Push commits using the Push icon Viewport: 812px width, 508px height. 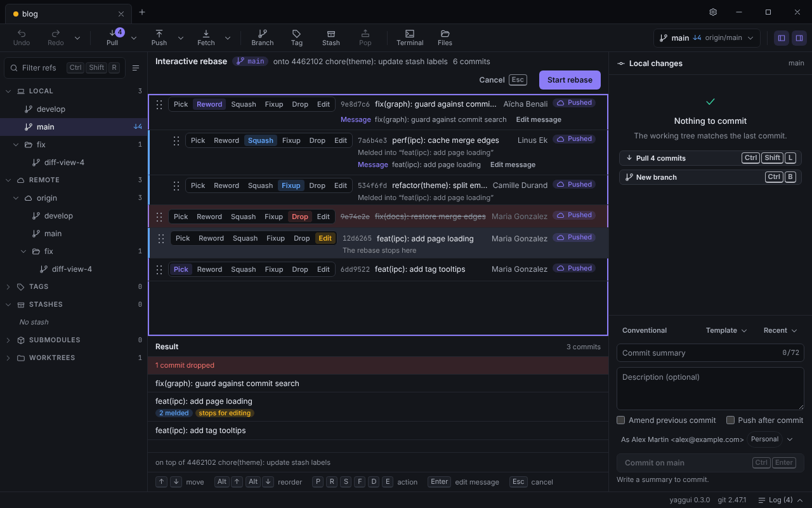click(x=159, y=37)
